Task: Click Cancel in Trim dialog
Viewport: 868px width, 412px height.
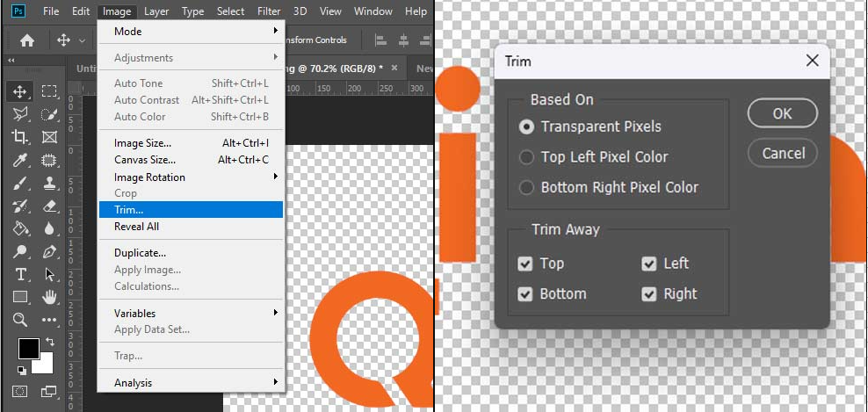Action: point(782,154)
